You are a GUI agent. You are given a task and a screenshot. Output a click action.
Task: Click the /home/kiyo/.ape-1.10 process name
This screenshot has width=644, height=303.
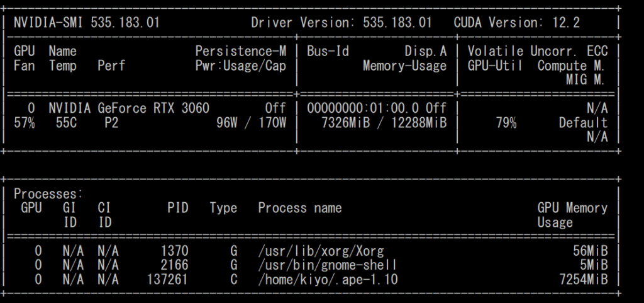click(328, 279)
